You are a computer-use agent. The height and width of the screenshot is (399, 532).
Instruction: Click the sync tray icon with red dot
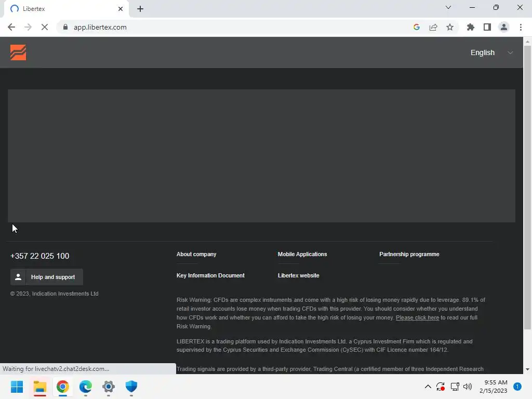pyautogui.click(x=441, y=387)
